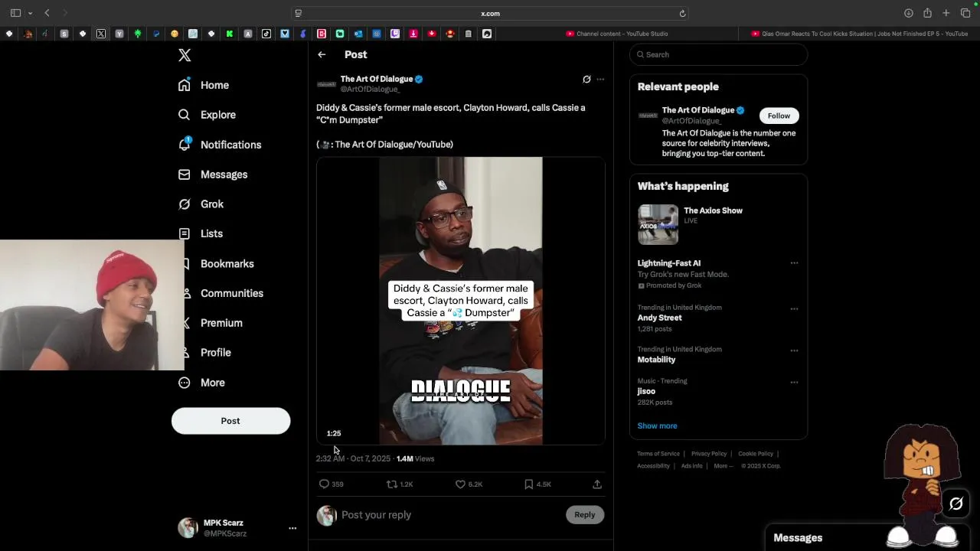Click the Safari share icon
The height and width of the screenshot is (551, 980).
tap(927, 13)
